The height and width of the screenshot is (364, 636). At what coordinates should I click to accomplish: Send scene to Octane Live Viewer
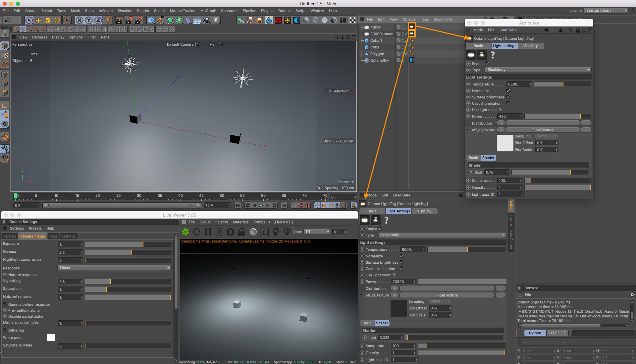click(185, 232)
